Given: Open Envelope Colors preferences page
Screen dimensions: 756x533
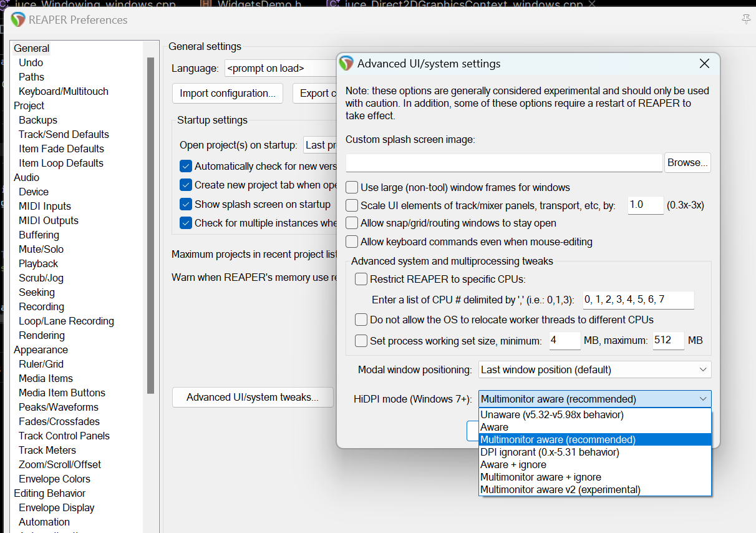Looking at the screenshot, I should tap(54, 479).
